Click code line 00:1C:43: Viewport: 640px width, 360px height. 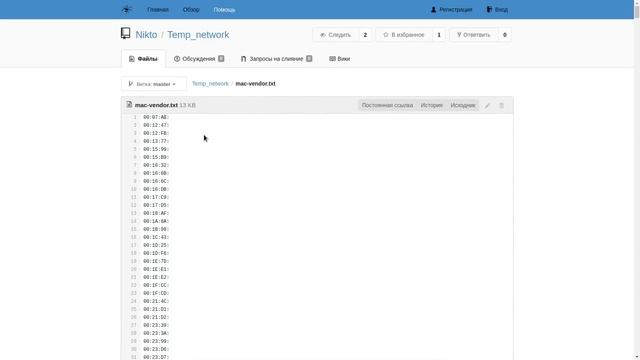156,237
